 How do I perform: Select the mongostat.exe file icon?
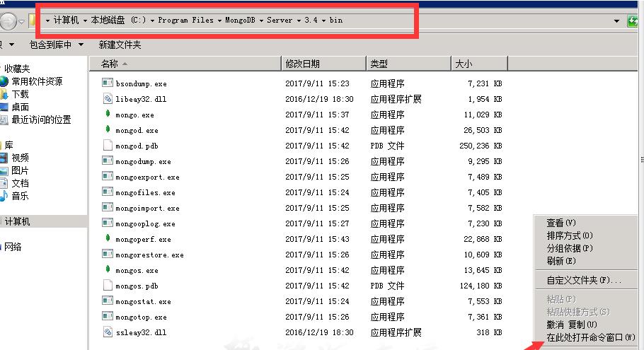pyautogui.click(x=107, y=301)
